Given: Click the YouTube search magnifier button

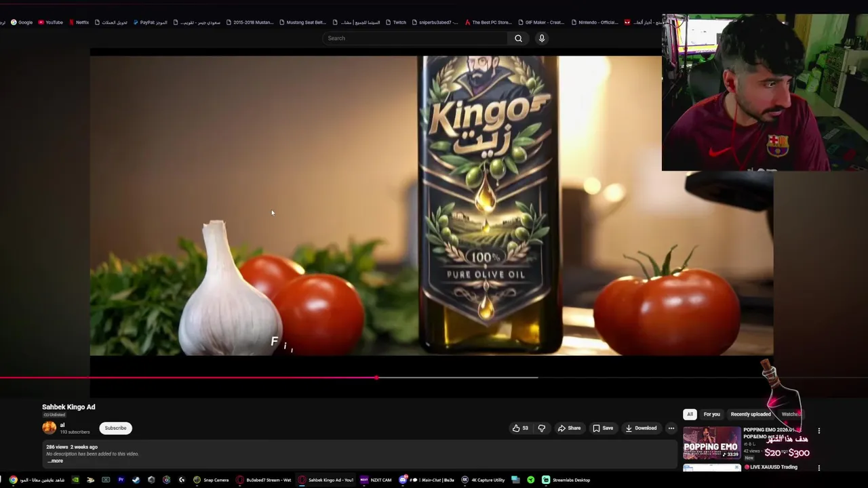Looking at the screenshot, I should tap(518, 39).
